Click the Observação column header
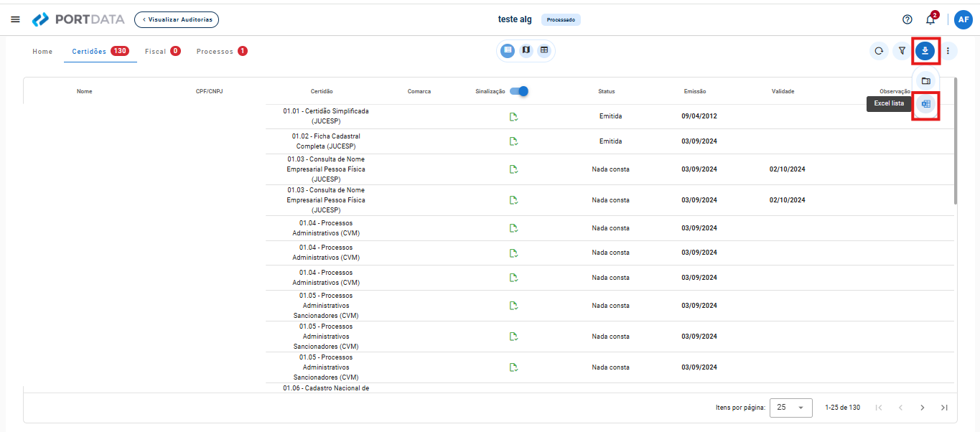980x432 pixels. pyautogui.click(x=895, y=91)
